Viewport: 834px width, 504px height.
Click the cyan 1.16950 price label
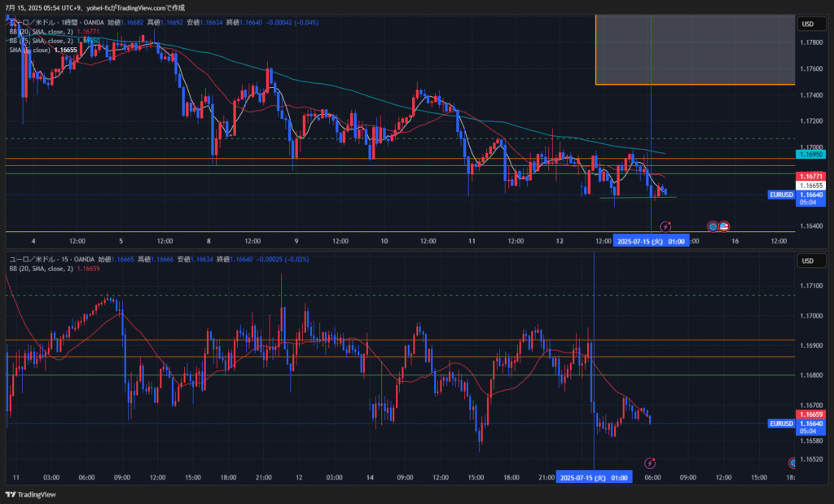813,153
